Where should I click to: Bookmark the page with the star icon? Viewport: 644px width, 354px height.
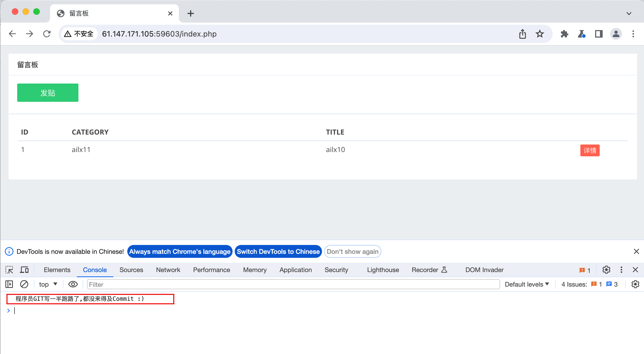(540, 34)
